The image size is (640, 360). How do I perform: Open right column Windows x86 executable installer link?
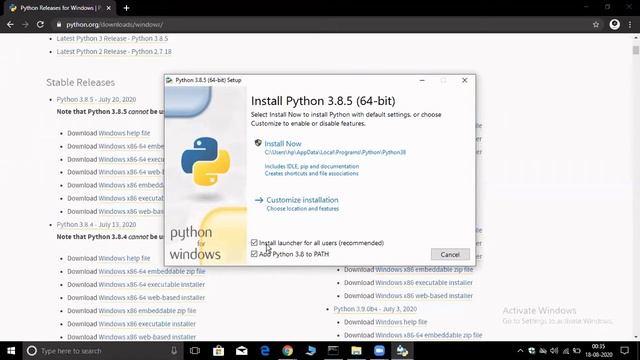click(424, 282)
